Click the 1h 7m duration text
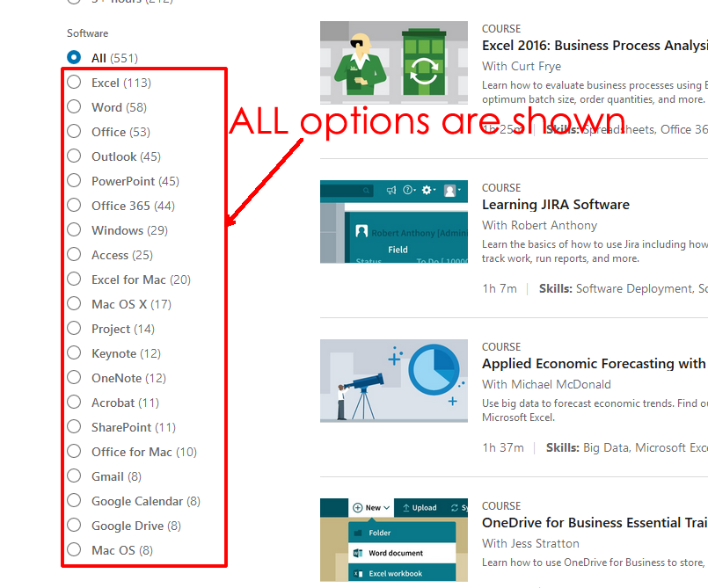 500,288
